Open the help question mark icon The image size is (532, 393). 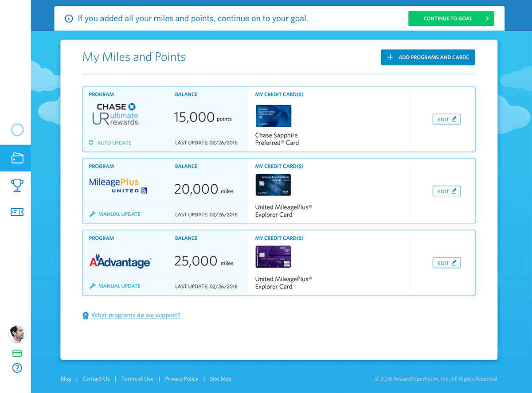17,368
